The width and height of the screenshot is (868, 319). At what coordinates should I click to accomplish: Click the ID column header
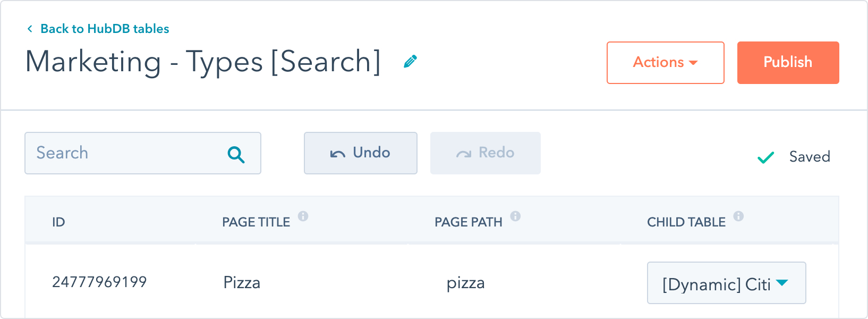coord(58,222)
